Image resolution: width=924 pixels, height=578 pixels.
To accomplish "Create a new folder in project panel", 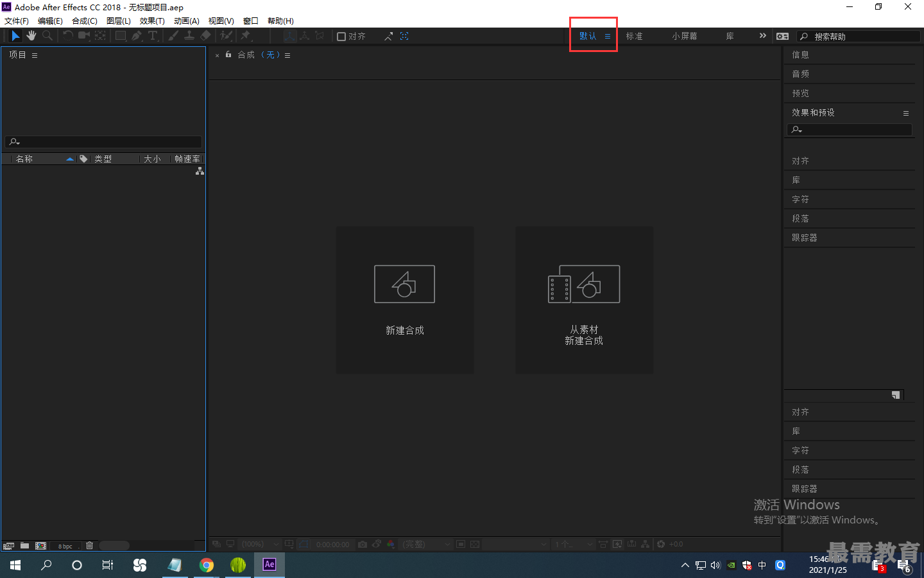I will (x=24, y=546).
